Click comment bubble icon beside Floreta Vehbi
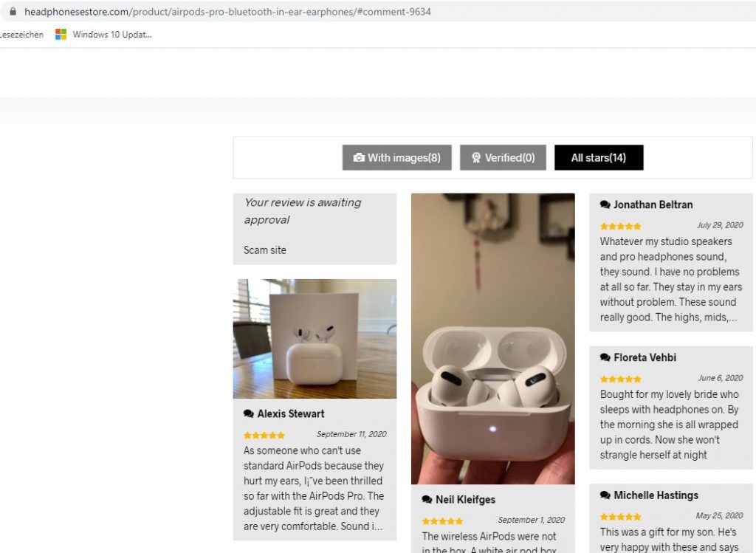The height and width of the screenshot is (553, 756). point(605,357)
